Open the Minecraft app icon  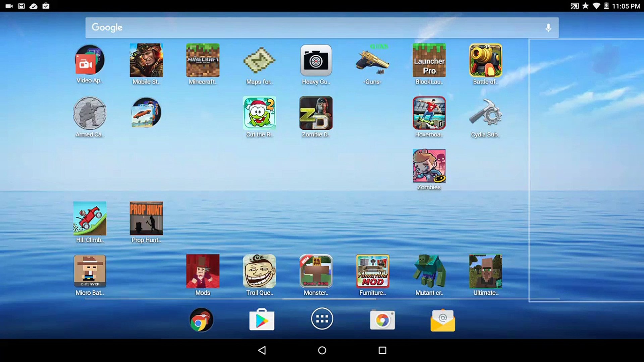(x=203, y=61)
